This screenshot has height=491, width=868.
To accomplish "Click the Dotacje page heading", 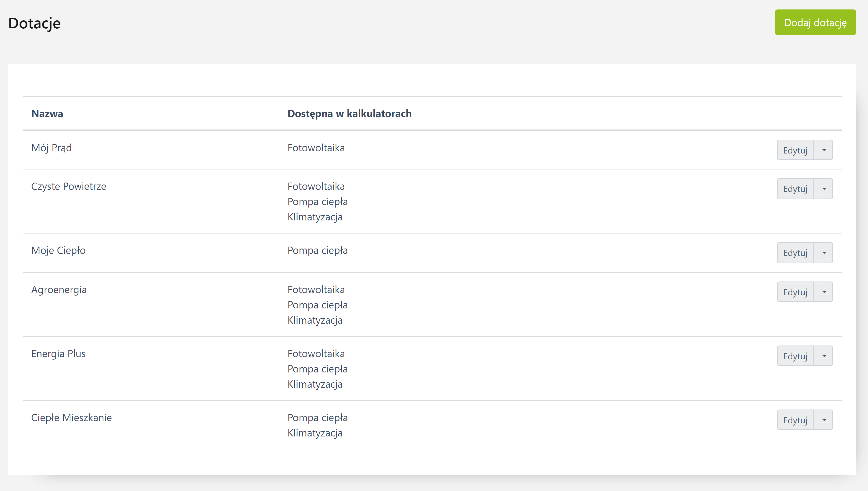I will [34, 23].
